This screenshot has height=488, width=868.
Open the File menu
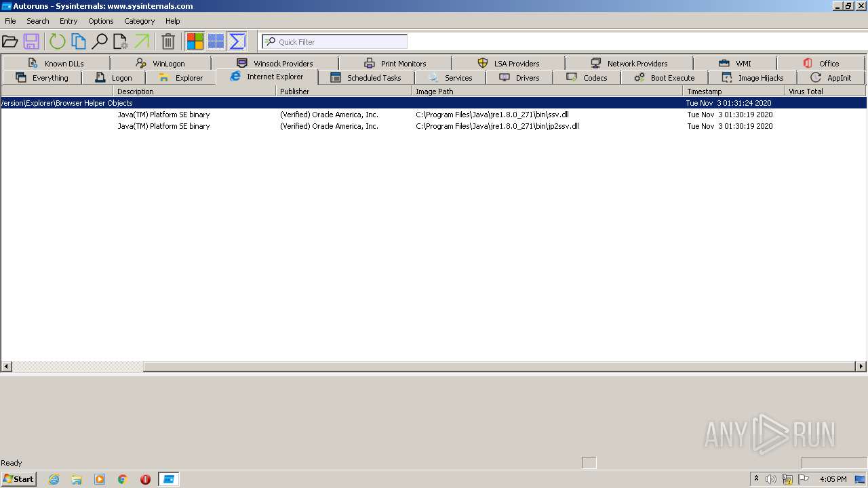point(10,21)
